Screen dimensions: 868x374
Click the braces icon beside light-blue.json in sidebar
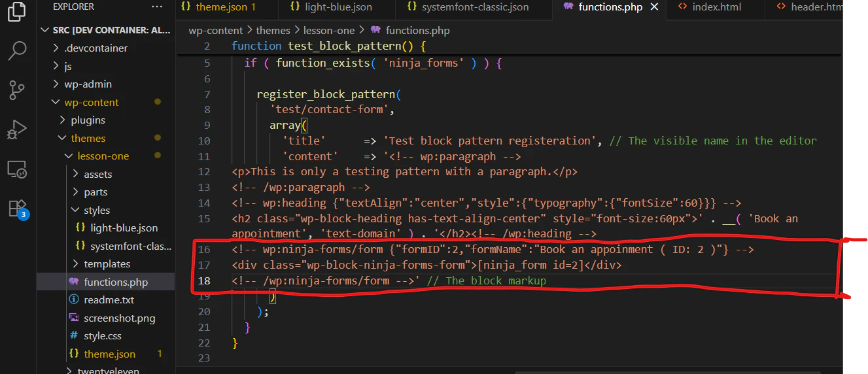click(x=80, y=228)
